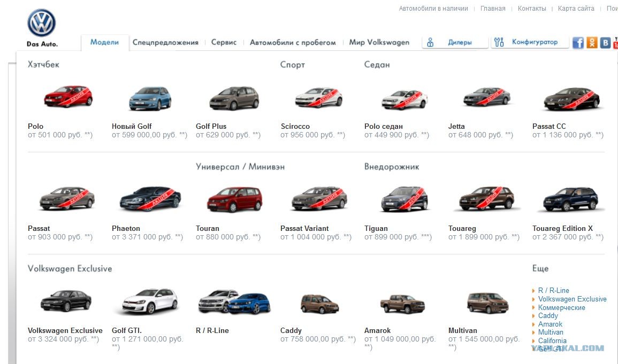Viewport: 618px width, 364px height.
Task: Select the brown Touareg image
Action: click(487, 198)
